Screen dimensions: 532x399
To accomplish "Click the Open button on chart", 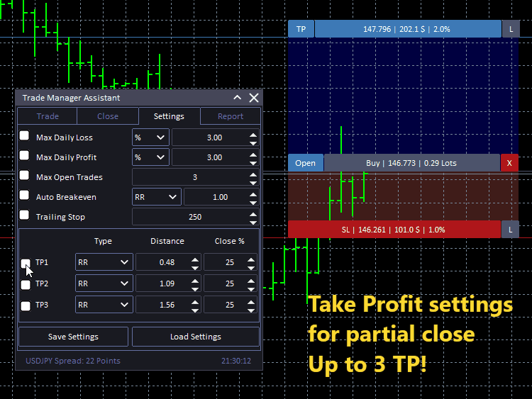I will click(305, 163).
